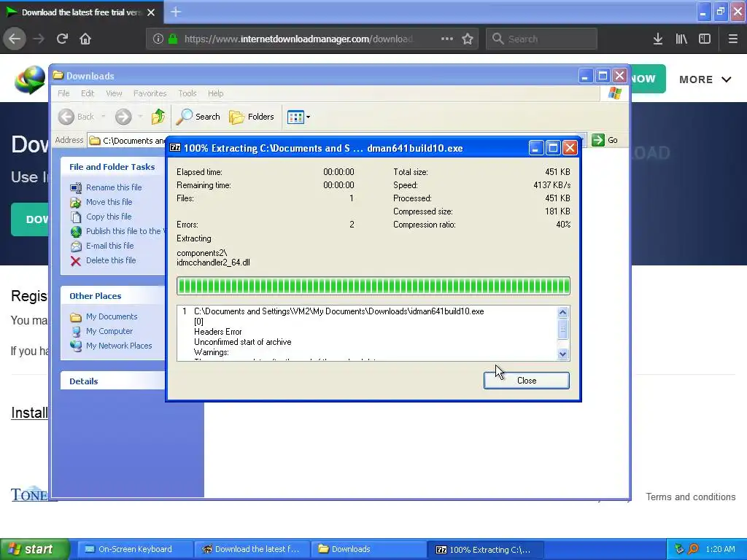Reload the page in Firefox
Image resolution: width=747 pixels, height=560 pixels.
(62, 39)
